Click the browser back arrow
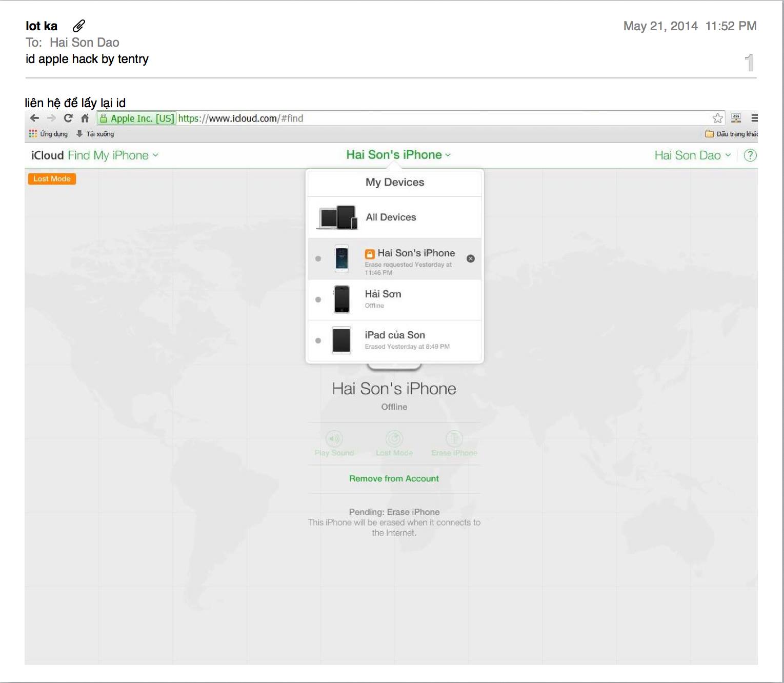784x683 pixels. coord(34,118)
